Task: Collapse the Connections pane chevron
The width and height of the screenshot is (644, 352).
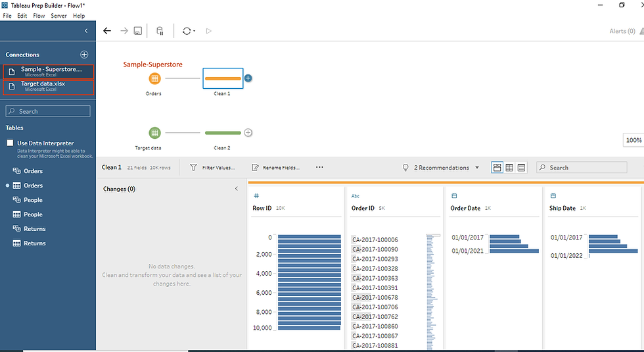Action: pyautogui.click(x=86, y=31)
